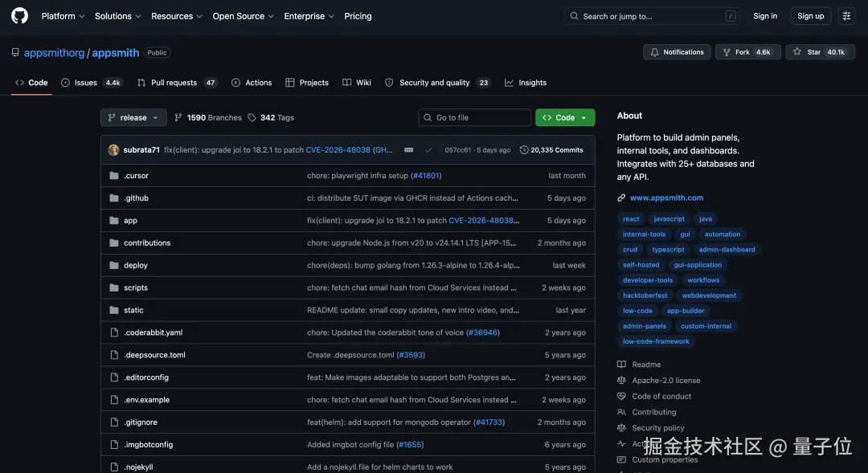Click the command palette settings icon
The height and width of the screenshot is (473, 868).
coord(846,16)
